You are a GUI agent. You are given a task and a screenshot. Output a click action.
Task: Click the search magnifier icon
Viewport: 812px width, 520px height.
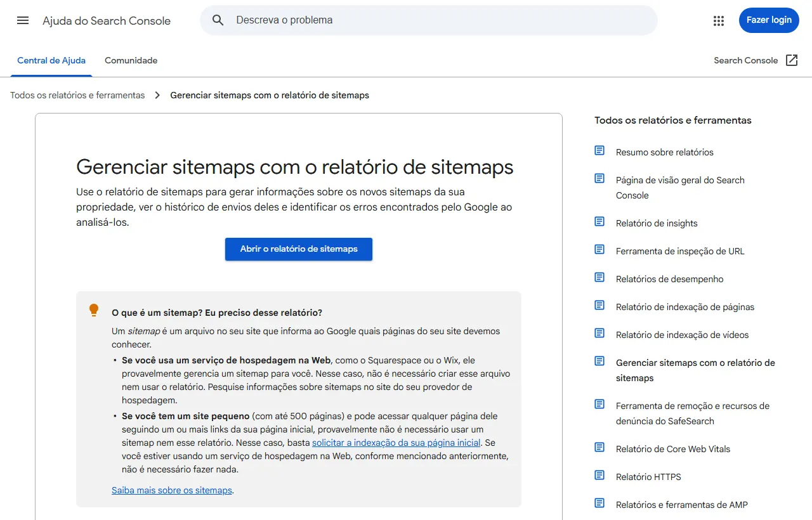(218, 20)
